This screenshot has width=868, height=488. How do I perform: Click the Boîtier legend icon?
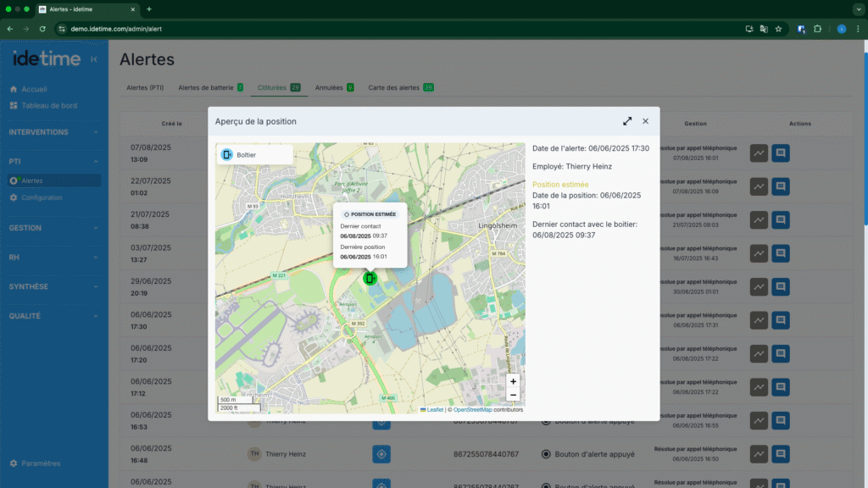pos(227,155)
